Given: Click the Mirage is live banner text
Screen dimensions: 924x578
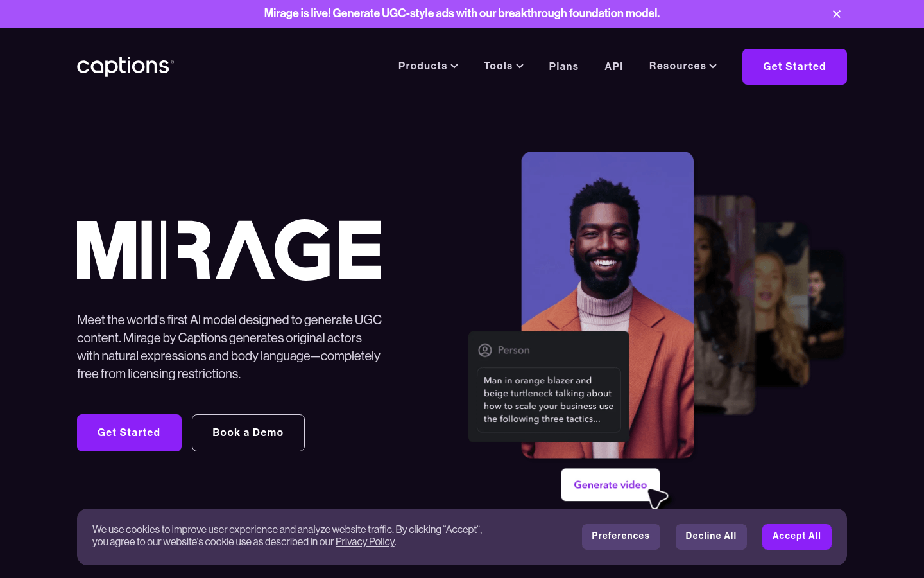Looking at the screenshot, I should tap(462, 13).
